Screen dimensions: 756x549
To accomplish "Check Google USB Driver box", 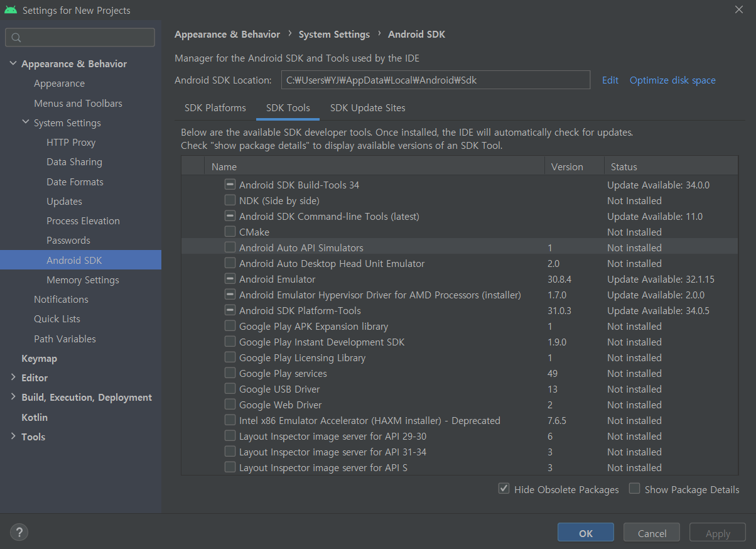I will (x=230, y=389).
